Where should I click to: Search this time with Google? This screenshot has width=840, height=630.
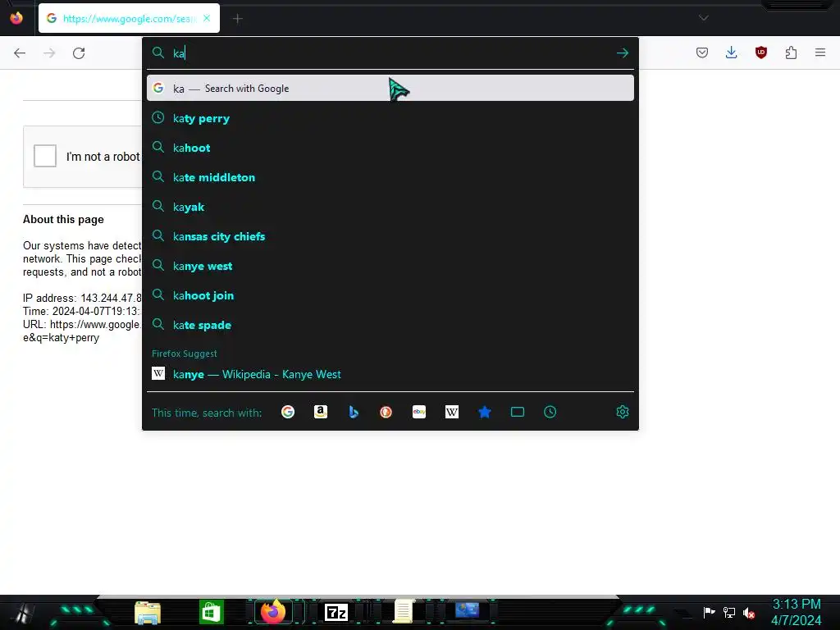288,412
